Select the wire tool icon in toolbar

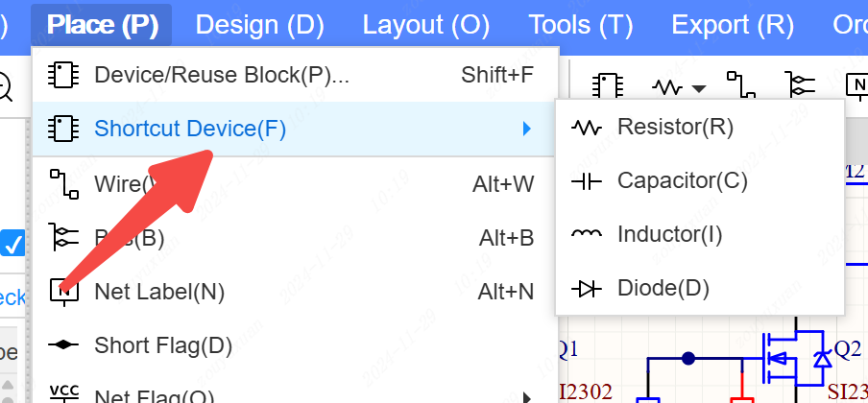pos(739,86)
